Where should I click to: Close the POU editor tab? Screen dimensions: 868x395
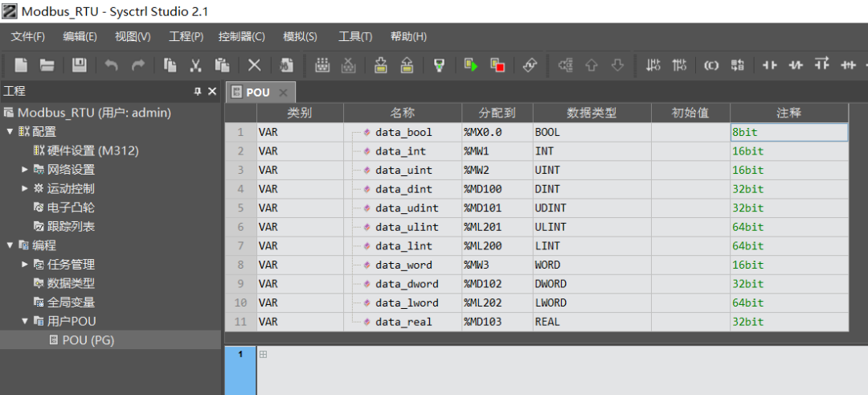(283, 93)
